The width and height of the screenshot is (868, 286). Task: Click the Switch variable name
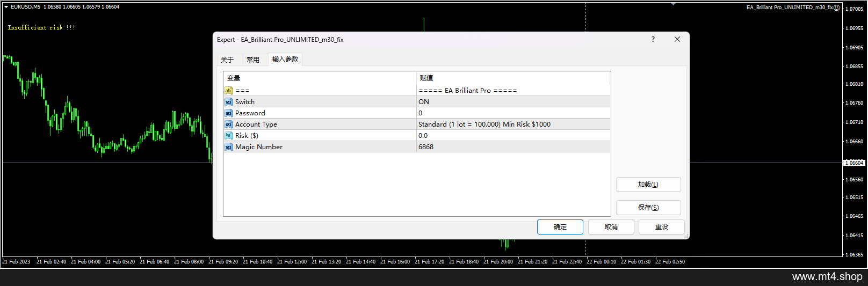pos(245,102)
